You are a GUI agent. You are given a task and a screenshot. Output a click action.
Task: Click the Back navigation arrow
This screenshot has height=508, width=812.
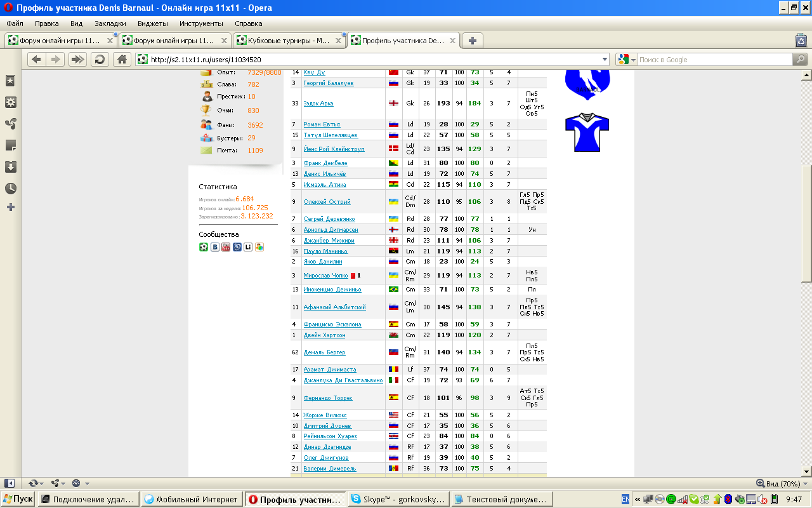coord(36,59)
